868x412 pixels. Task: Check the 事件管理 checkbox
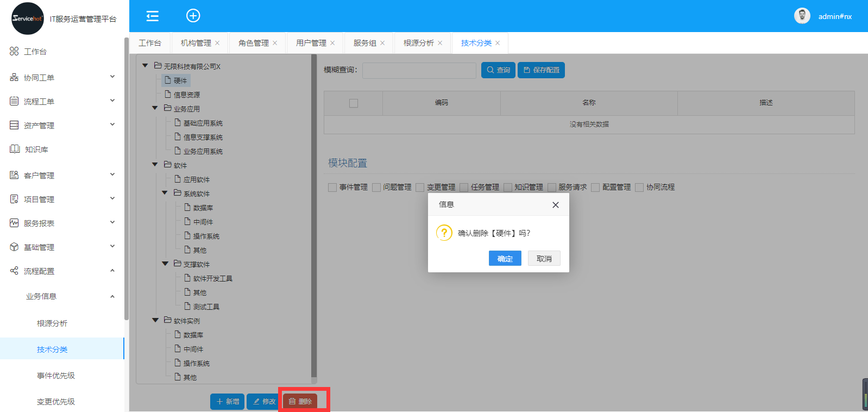pos(332,188)
